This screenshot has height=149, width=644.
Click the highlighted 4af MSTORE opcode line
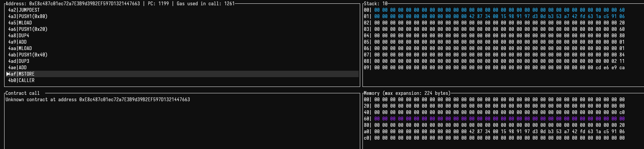coord(182,74)
